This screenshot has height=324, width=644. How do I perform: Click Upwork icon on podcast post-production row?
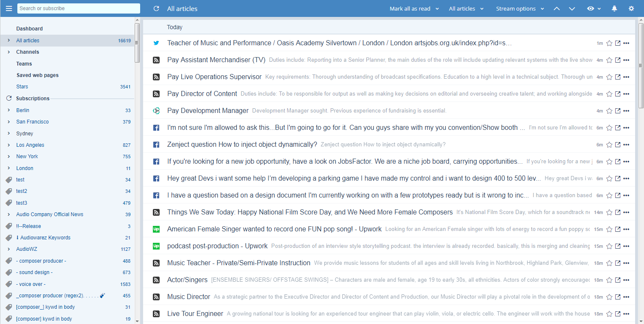point(156,246)
